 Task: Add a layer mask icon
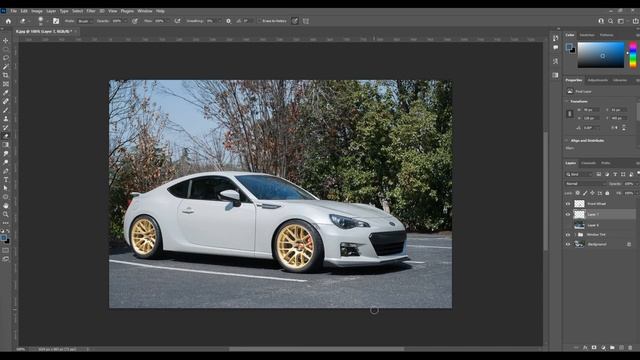[594, 348]
